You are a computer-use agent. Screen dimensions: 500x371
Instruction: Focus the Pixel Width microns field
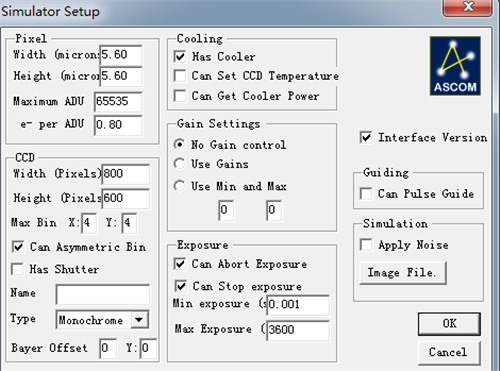pyautogui.click(x=121, y=55)
